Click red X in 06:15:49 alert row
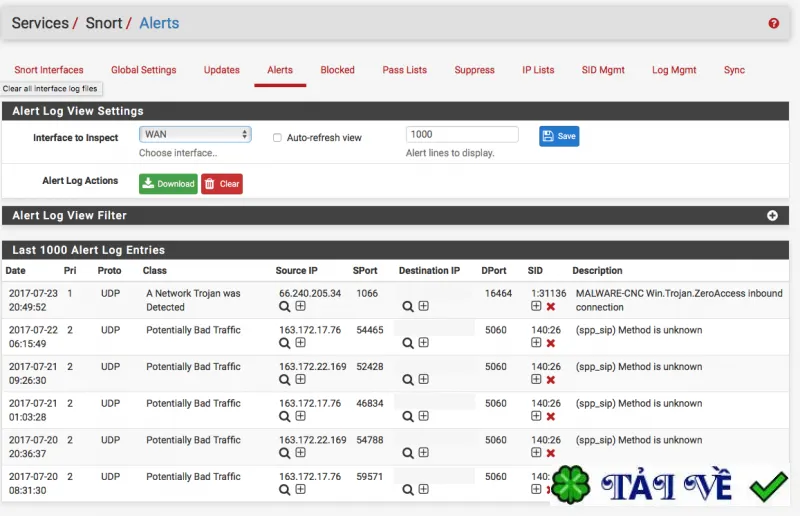Image resolution: width=800 pixels, height=516 pixels. click(551, 343)
